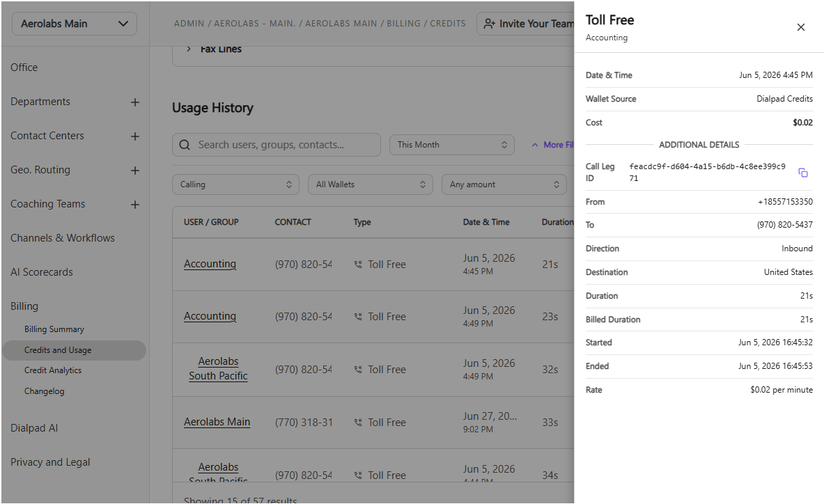Add a Contact Center with plus icon
The image size is (831, 504).
(137, 137)
